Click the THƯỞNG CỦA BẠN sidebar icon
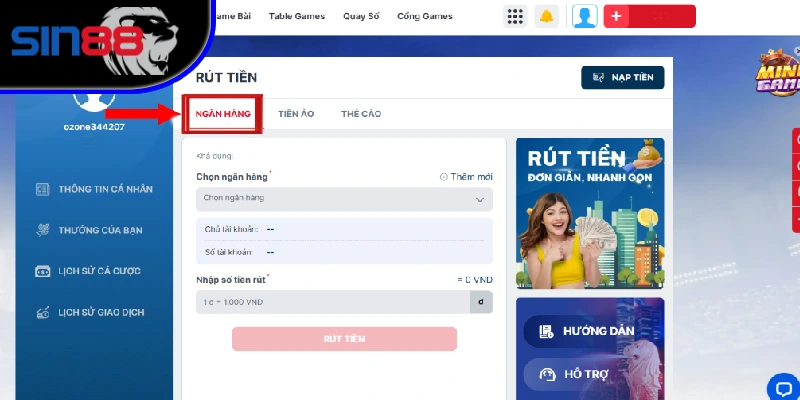 42,230
